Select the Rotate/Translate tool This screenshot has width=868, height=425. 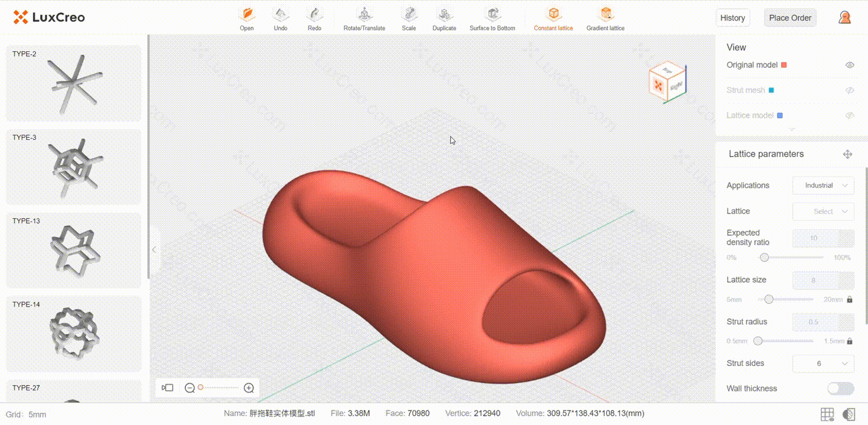click(x=364, y=18)
